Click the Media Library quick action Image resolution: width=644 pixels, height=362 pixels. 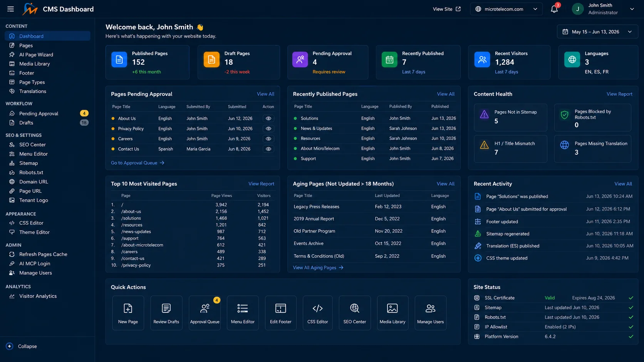tap(392, 313)
